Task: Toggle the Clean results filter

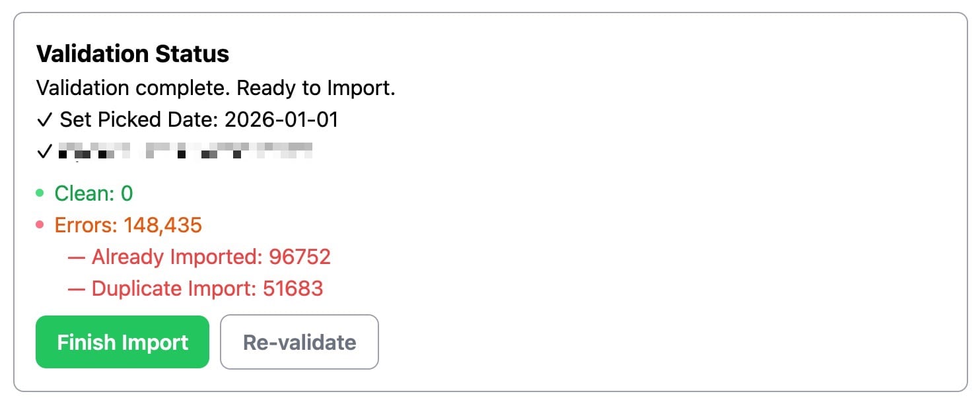Action: click(94, 193)
